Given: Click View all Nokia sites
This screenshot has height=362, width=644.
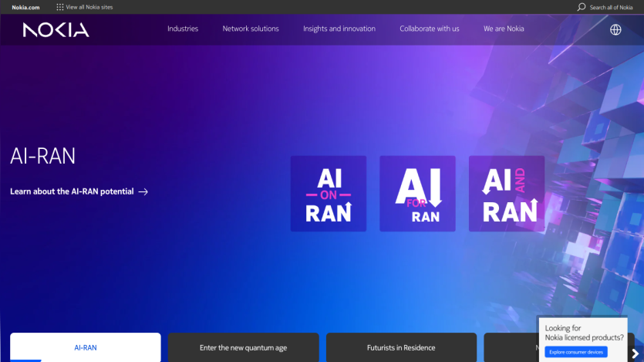Looking at the screenshot, I should pos(89,7).
